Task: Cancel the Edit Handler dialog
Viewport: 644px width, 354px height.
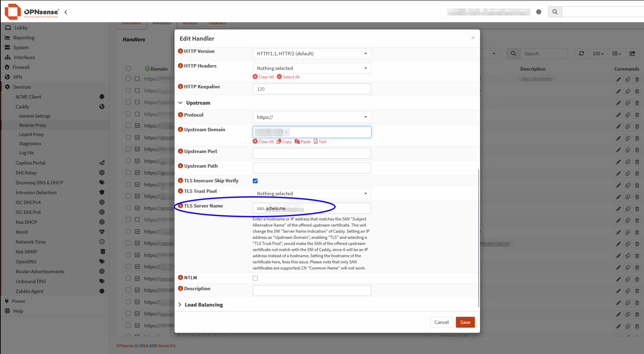Action: click(x=441, y=322)
